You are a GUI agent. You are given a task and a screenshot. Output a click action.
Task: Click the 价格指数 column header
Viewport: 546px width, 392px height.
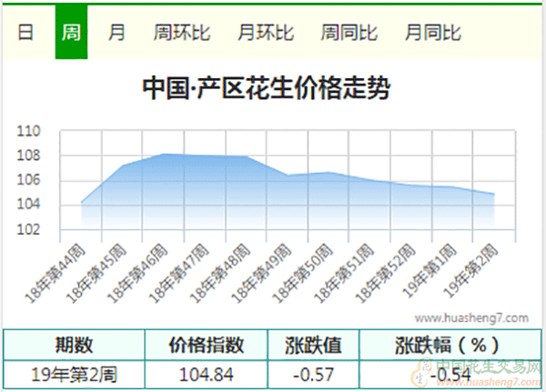click(x=207, y=346)
